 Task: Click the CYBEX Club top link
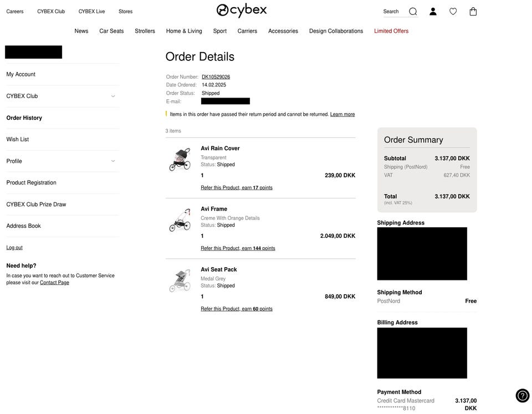[51, 12]
